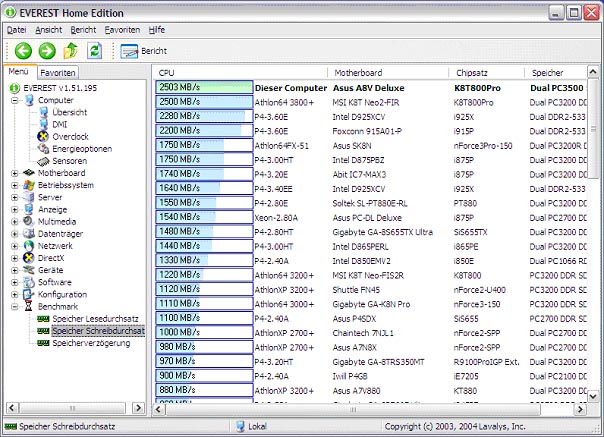This screenshot has width=604, height=437.
Task: Open the Hilfe menu
Action: pos(157,30)
